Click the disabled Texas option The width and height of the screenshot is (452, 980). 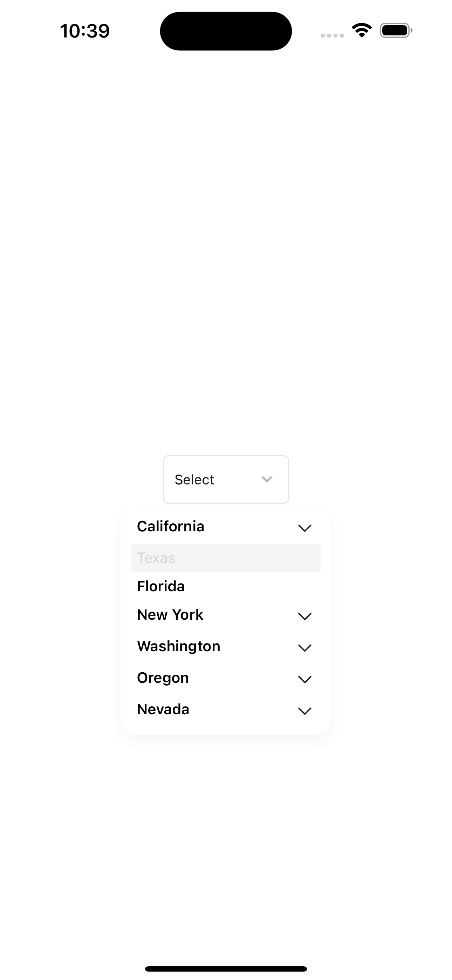[x=156, y=557]
